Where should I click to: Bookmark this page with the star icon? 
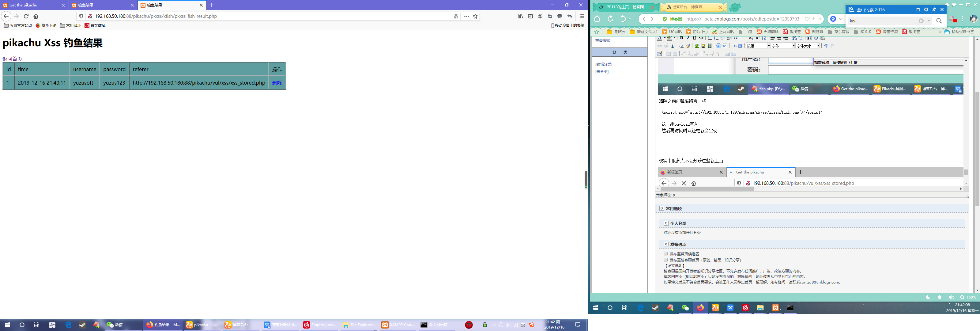click(475, 16)
